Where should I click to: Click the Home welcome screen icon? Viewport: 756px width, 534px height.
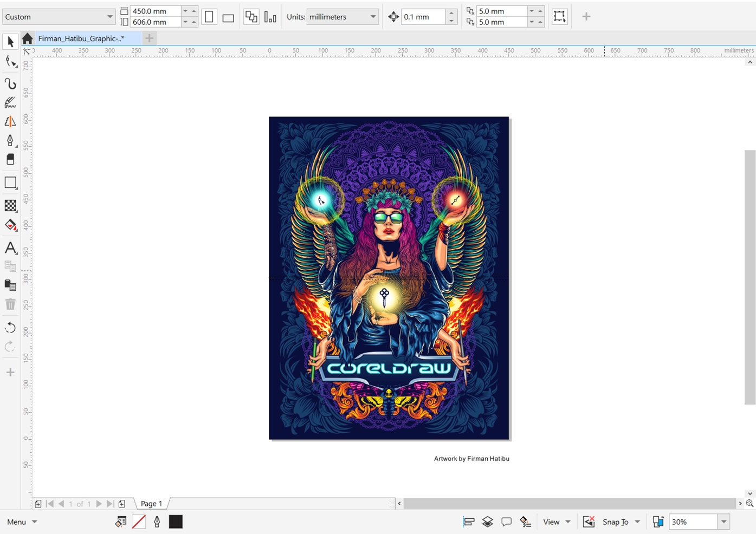[x=28, y=38]
